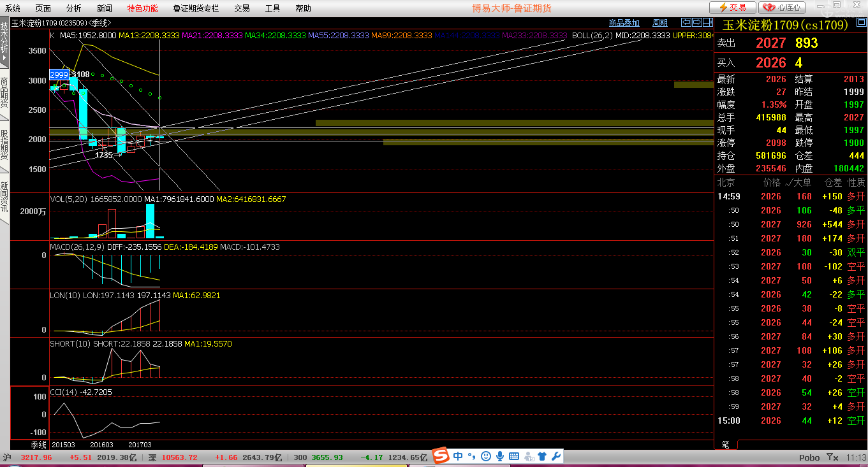This screenshot has width=868, height=467.
Task: Click the 玉米淀粉1709(cs1709) contract title
Action: [x=785, y=25]
